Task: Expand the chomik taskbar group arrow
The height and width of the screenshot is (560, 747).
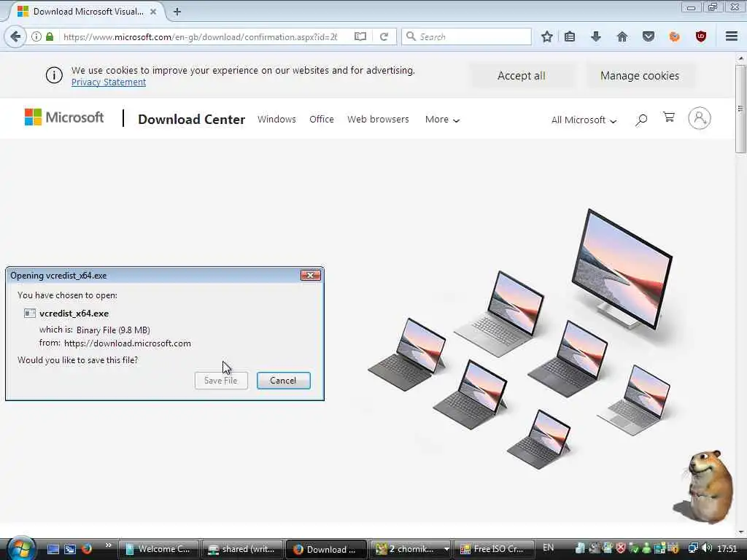Action: 446,549
